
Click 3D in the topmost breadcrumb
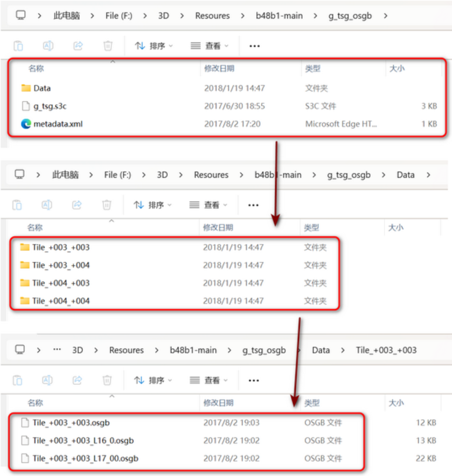163,16
